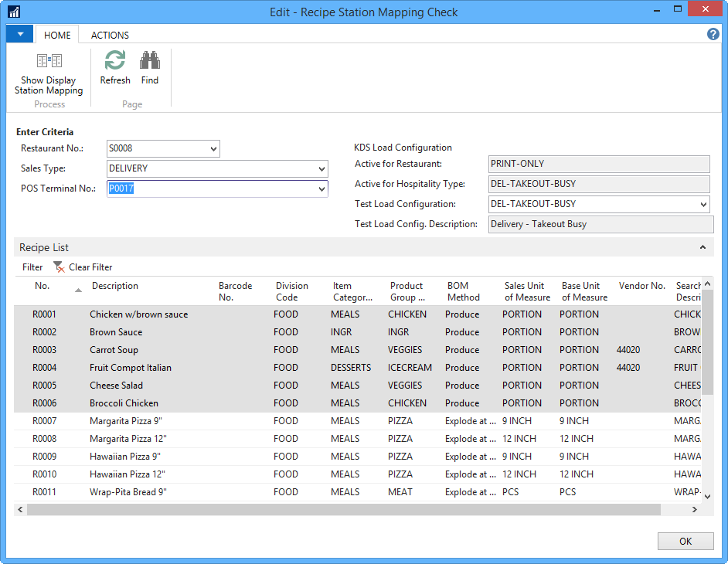The width and height of the screenshot is (728, 564).
Task: Click the vertical scrollbar down arrow
Action: click(707, 496)
